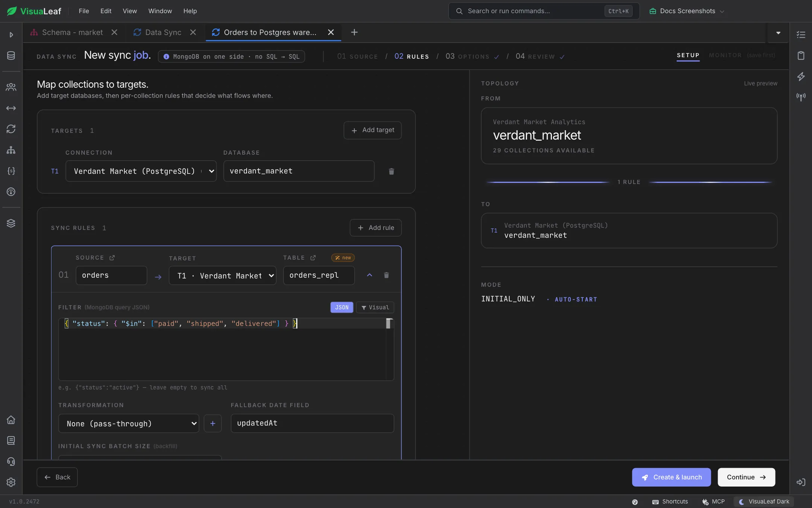The height and width of the screenshot is (508, 812).
Task: Open the layers stack icon in sidebar
Action: pos(11,223)
